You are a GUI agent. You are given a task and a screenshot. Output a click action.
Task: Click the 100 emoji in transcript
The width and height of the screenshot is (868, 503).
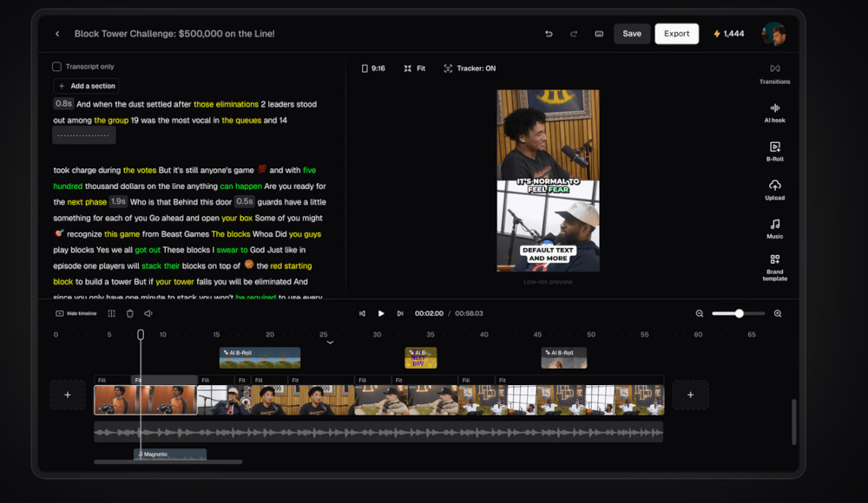point(262,169)
